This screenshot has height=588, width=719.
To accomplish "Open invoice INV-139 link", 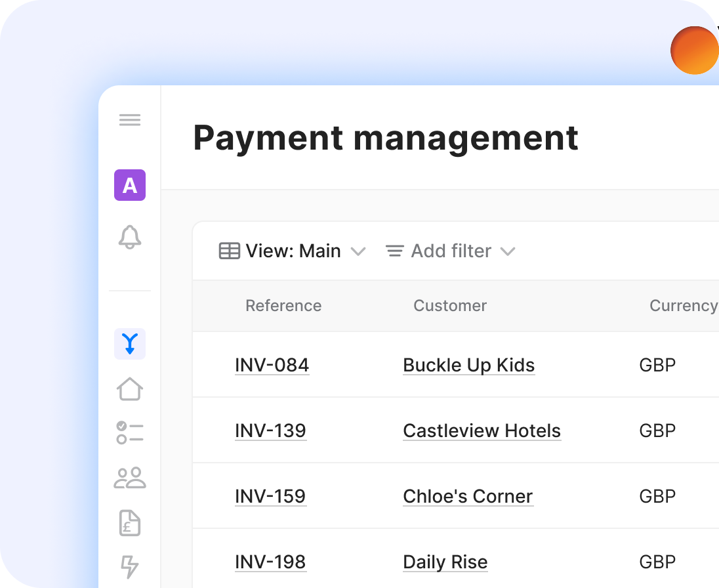I will pos(270,430).
